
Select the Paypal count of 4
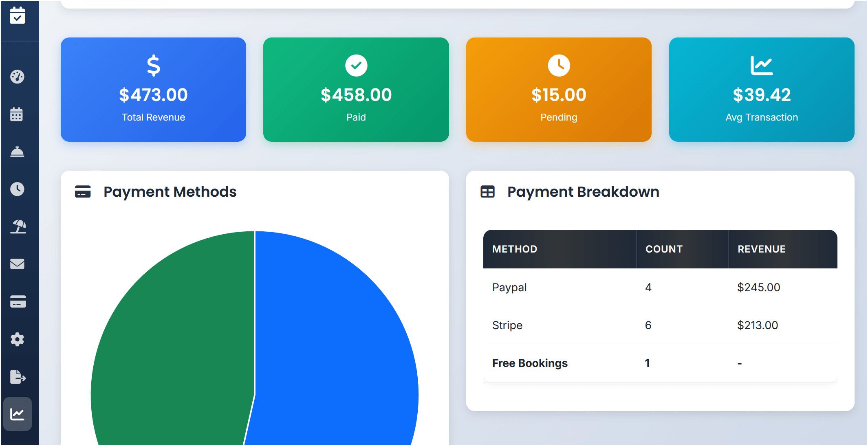[648, 288]
